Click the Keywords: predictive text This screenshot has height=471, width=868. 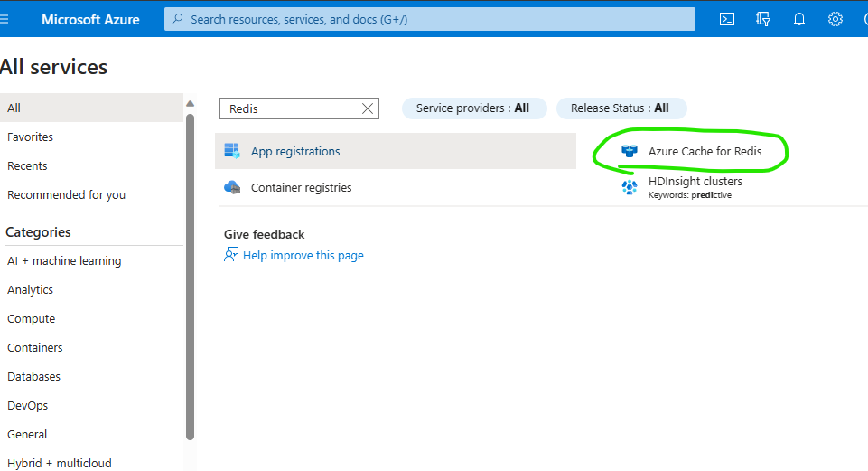pyautogui.click(x=690, y=195)
